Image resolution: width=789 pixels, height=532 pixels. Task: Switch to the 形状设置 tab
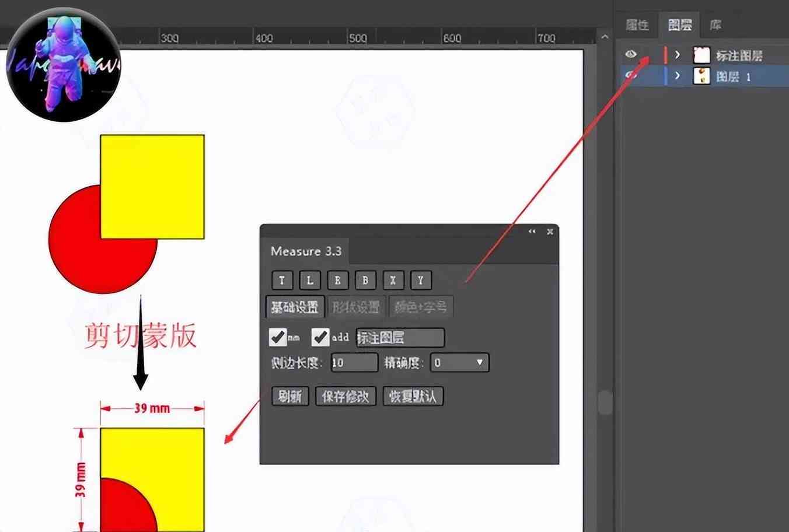click(x=356, y=307)
